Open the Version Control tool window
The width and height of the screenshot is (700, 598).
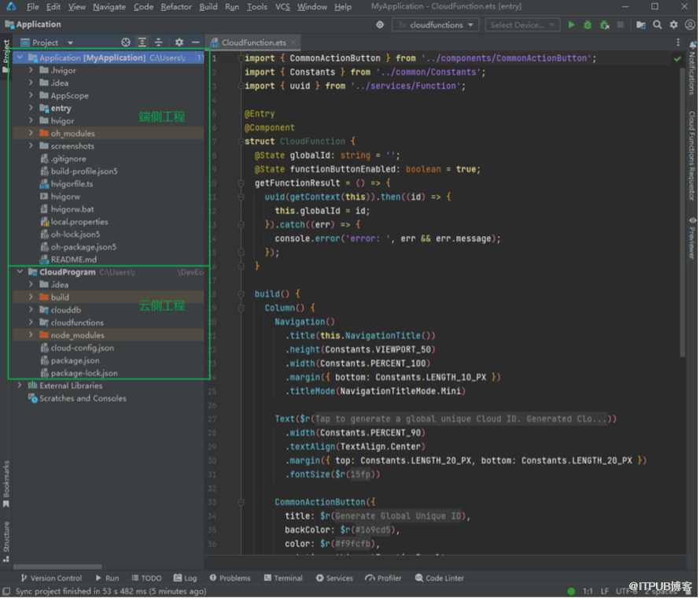pyautogui.click(x=51, y=578)
